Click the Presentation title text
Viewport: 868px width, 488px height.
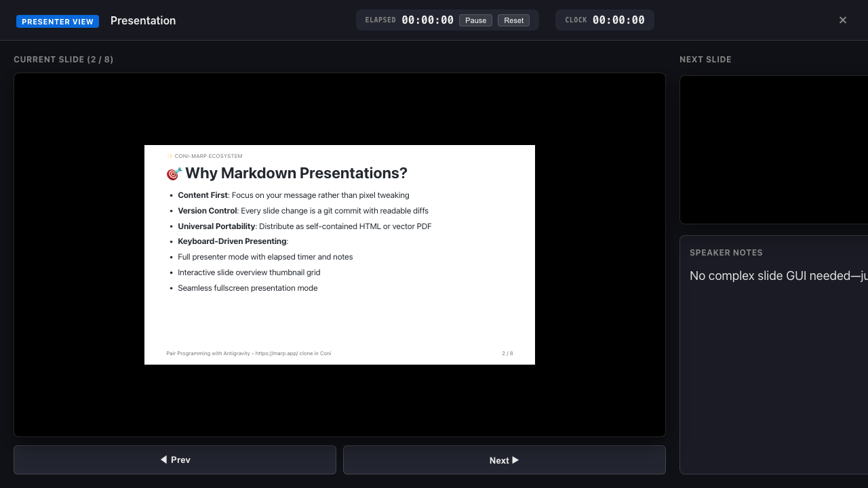coord(143,20)
